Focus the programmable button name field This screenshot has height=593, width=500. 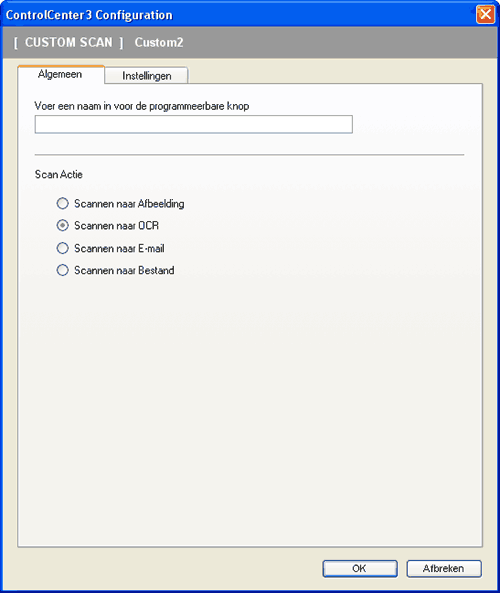(194, 124)
